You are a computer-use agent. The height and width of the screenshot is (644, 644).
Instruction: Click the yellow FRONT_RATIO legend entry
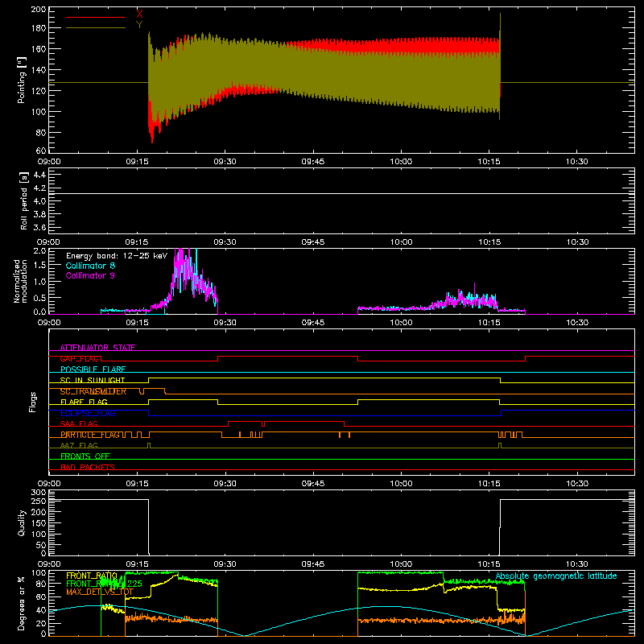tap(92, 576)
